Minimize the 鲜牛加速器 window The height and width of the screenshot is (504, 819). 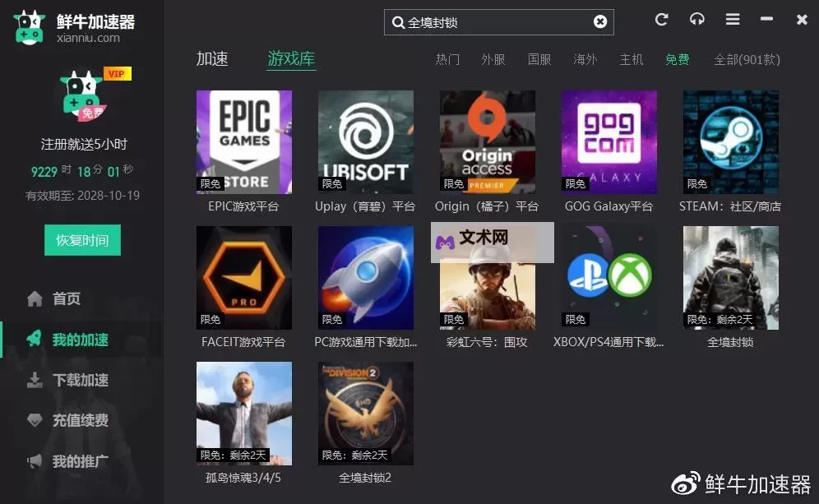click(x=766, y=19)
